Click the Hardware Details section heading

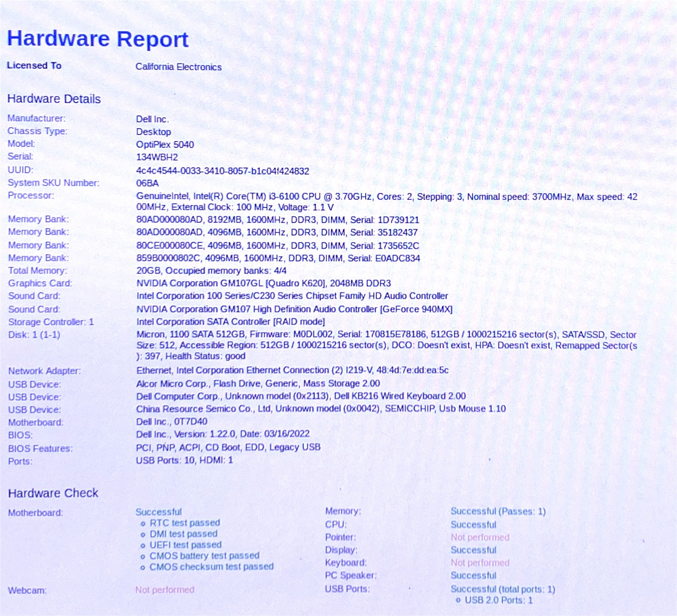pyautogui.click(x=54, y=99)
